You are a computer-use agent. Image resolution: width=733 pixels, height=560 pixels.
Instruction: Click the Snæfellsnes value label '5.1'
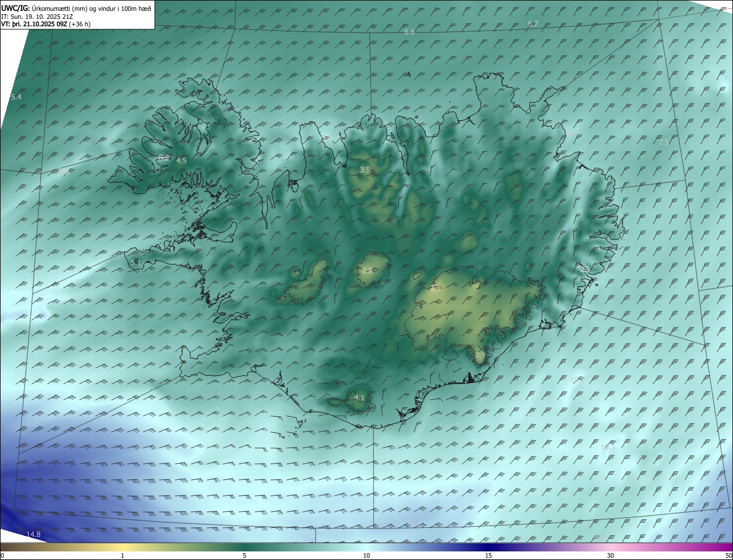(135, 263)
